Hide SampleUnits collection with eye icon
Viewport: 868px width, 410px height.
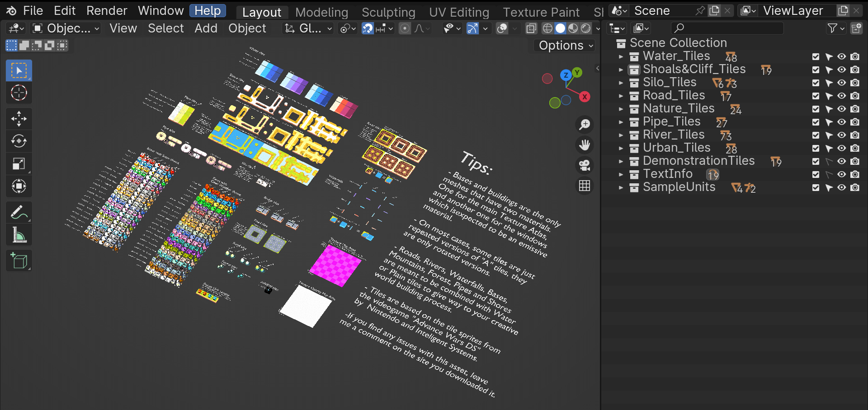(841, 187)
